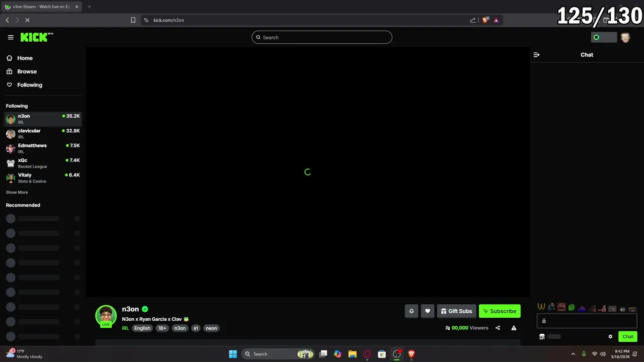644x362 pixels.
Task: Open Browse in sidebar
Action: [22, 71]
